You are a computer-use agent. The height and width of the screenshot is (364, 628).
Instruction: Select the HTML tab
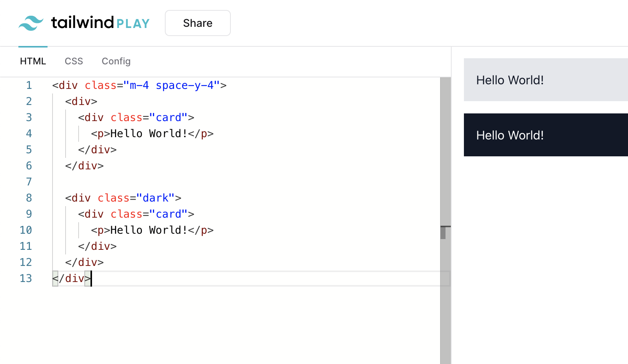pyautogui.click(x=33, y=61)
